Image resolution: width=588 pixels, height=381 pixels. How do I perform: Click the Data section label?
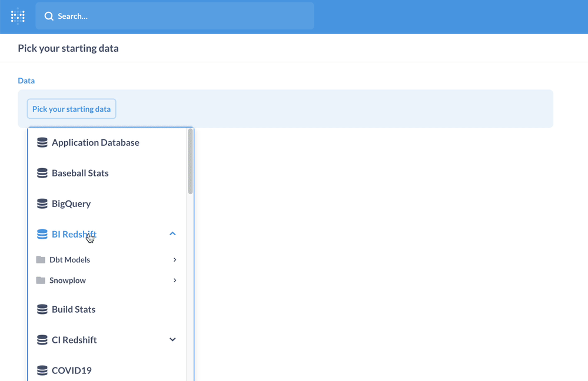click(x=26, y=80)
